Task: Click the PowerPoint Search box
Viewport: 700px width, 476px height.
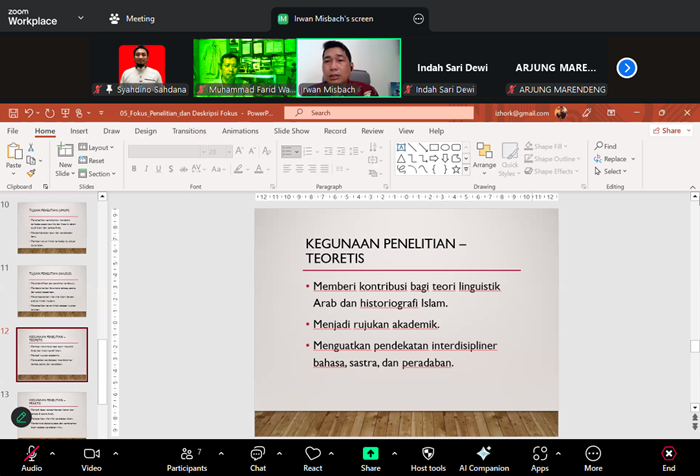Action: (379, 113)
